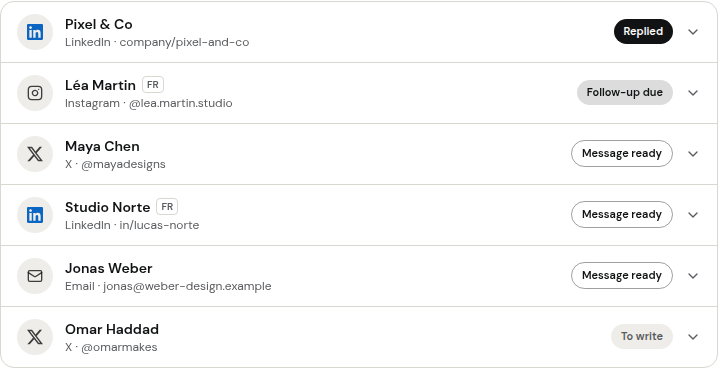Viewport: 718px width, 368px height.
Task: Expand Léa Martin's row with the chevron
Action: click(693, 93)
